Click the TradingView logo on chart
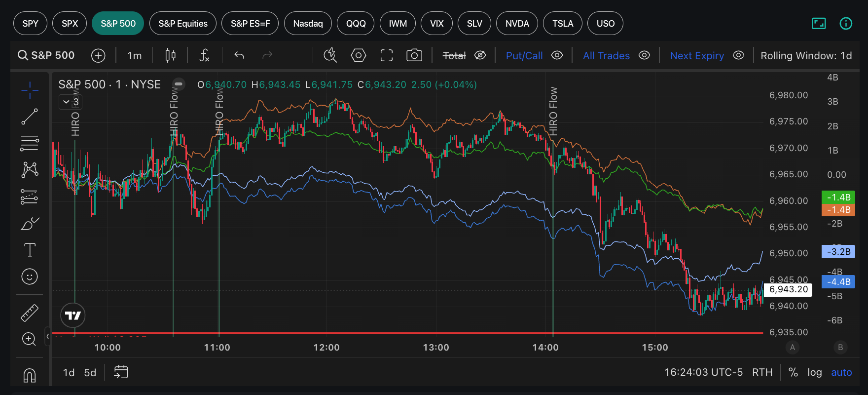This screenshot has height=395, width=868. tap(73, 316)
